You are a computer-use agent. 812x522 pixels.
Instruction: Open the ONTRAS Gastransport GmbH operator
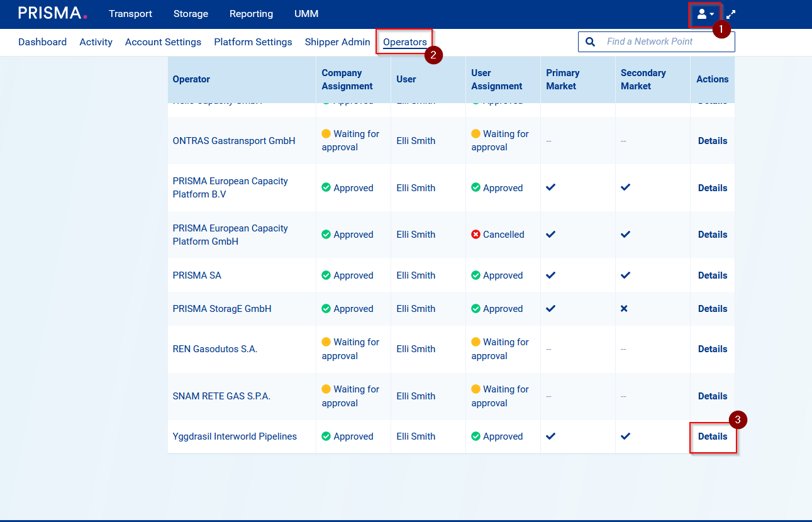pyautogui.click(x=233, y=141)
